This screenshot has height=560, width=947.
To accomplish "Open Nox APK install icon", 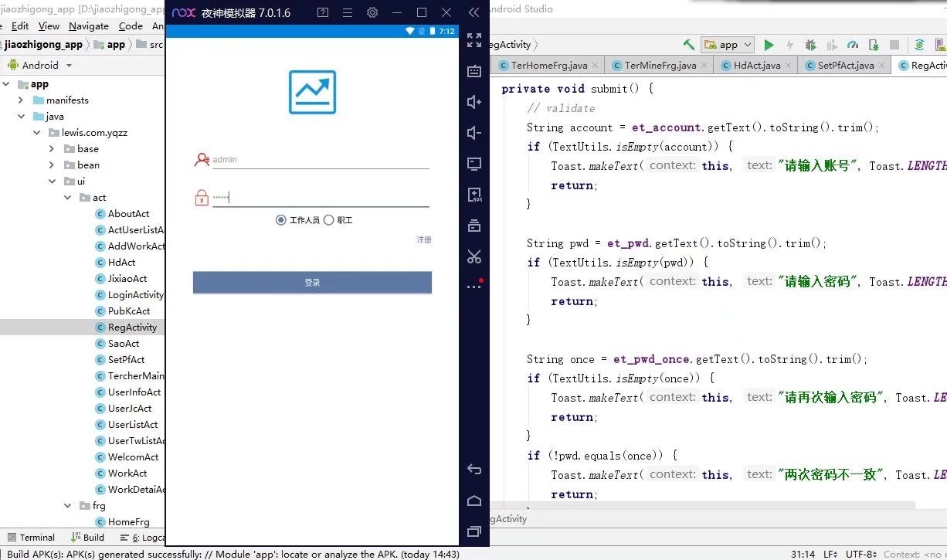I will pyautogui.click(x=473, y=194).
